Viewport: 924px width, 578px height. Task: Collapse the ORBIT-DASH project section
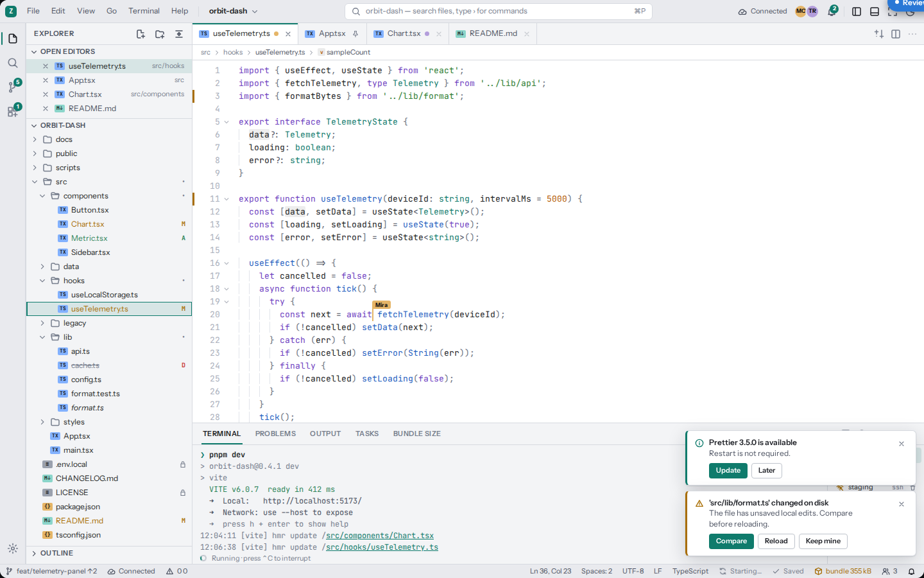point(109,125)
